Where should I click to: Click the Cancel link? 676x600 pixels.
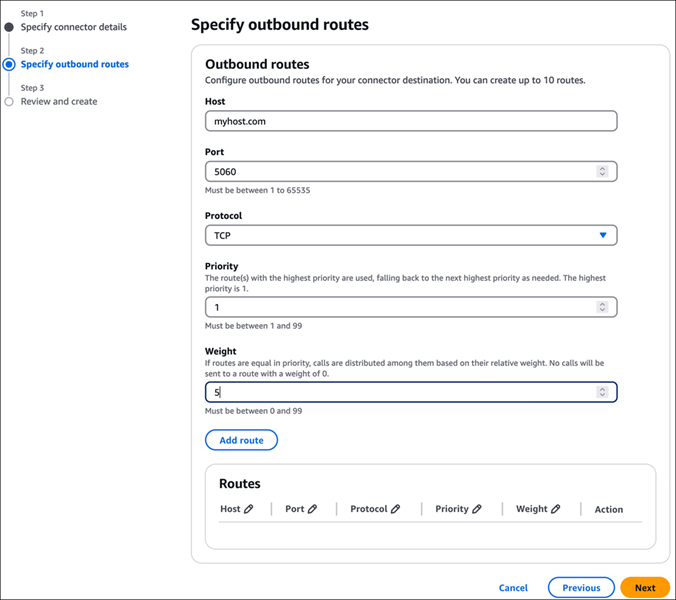pos(513,588)
